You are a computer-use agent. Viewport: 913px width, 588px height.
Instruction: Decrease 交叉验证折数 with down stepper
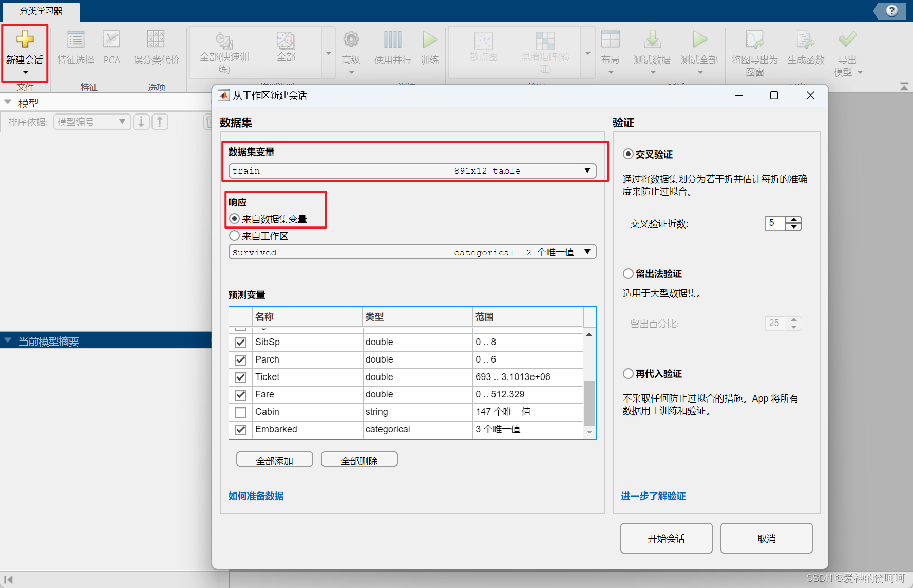pyautogui.click(x=794, y=227)
